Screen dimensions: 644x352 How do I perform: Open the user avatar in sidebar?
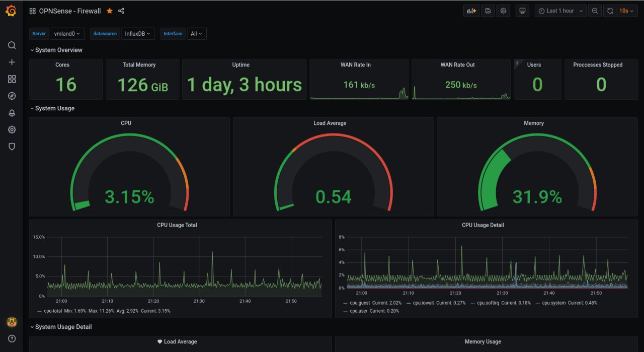click(12, 322)
